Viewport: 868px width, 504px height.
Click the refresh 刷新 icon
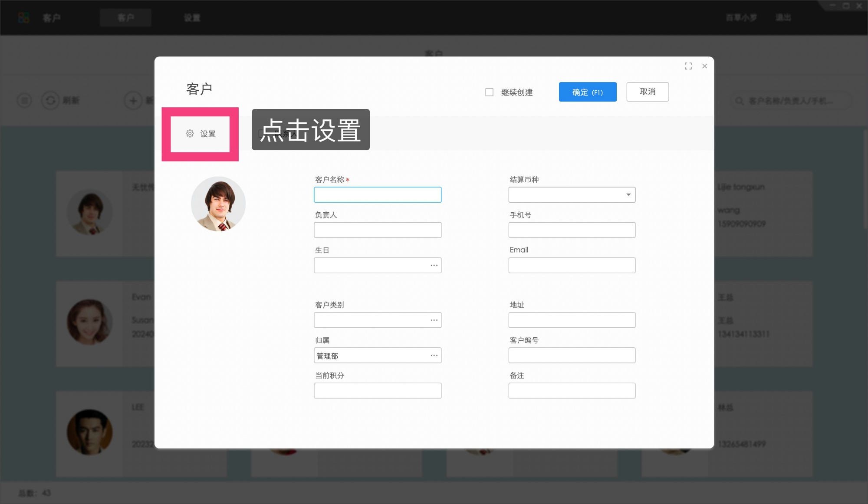tap(50, 100)
